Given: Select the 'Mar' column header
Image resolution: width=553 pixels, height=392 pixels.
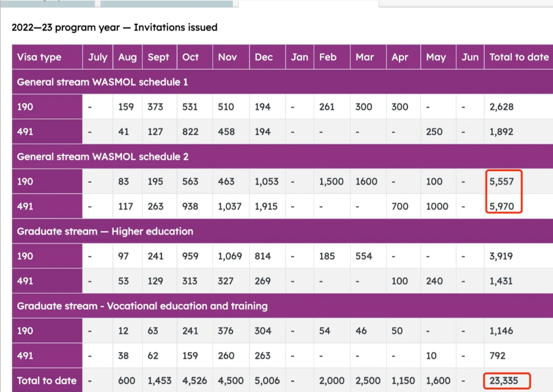Looking at the screenshot, I should 368,57.
